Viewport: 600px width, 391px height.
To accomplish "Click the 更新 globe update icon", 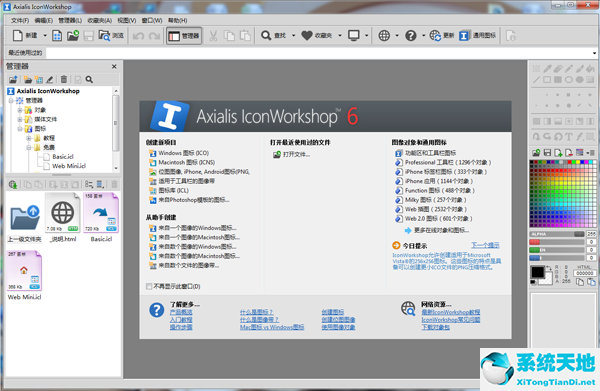I will pos(435,36).
